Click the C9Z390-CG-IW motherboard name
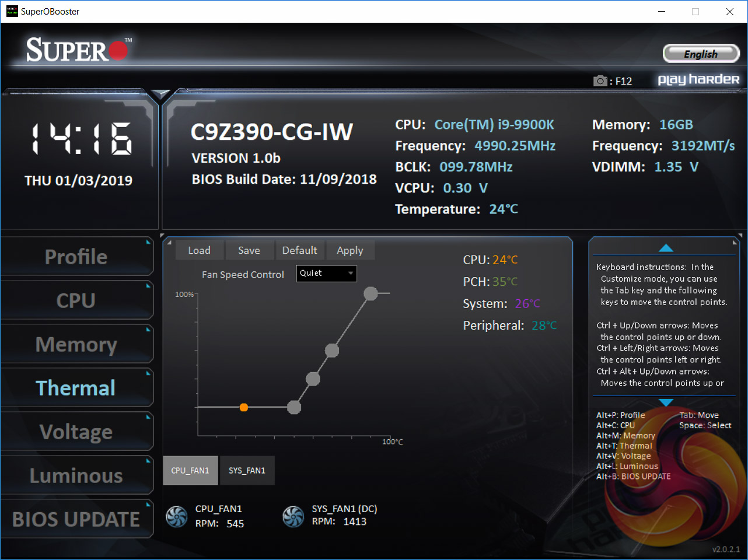The height and width of the screenshot is (560, 748). 272,132
